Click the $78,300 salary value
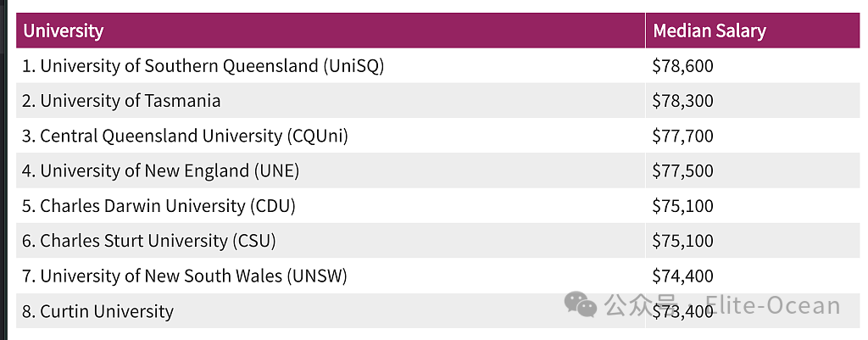The height and width of the screenshot is (340, 868). click(x=682, y=101)
